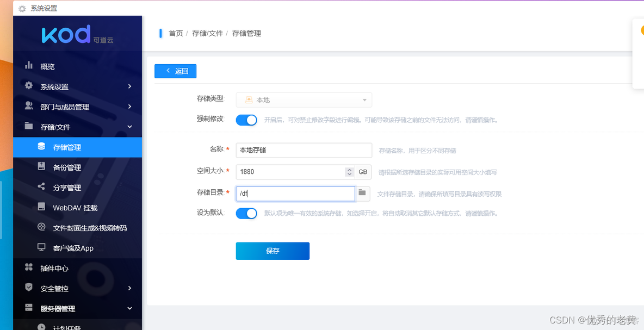Click into the 名称 text field
The width and height of the screenshot is (644, 330).
(304, 150)
